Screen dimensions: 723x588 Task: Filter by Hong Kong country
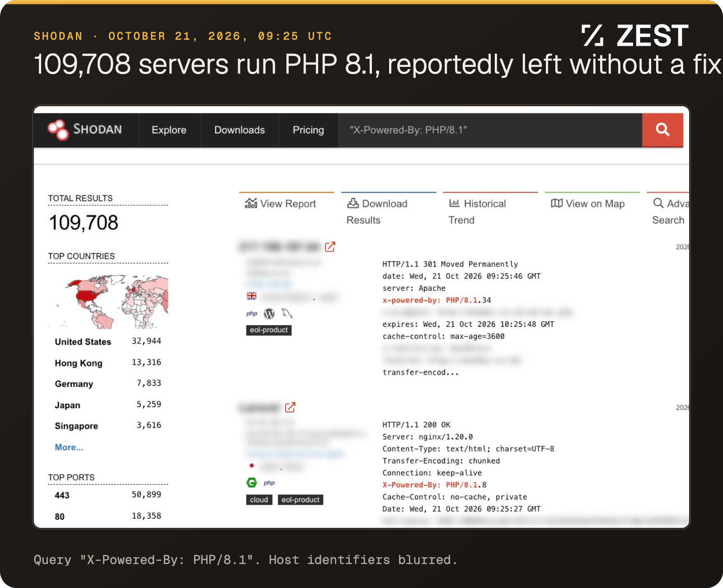click(x=79, y=363)
